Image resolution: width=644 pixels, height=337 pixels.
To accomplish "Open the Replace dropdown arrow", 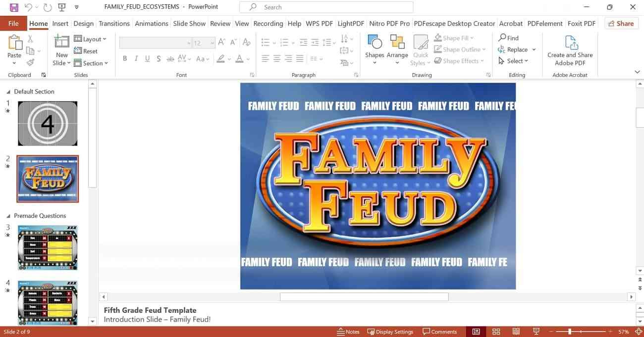I will click(534, 49).
